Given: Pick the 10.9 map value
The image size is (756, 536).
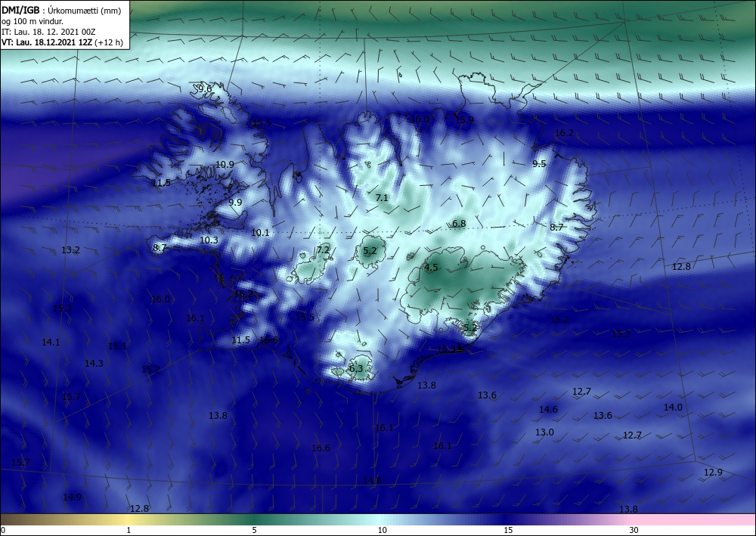Looking at the screenshot, I should [x=225, y=164].
